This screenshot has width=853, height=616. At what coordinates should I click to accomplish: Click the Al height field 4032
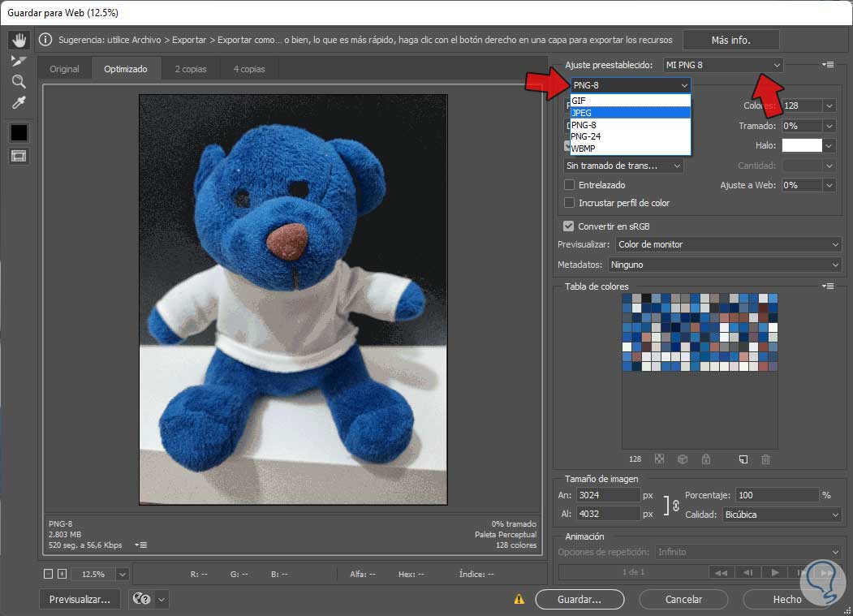click(608, 514)
